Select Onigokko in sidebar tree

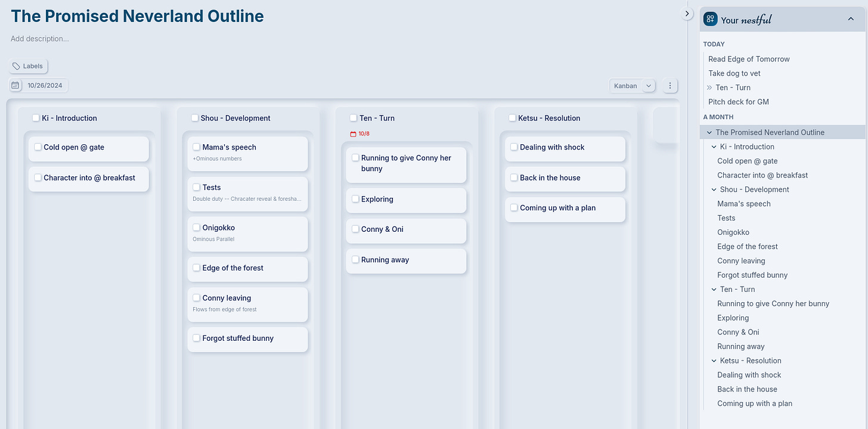point(733,232)
